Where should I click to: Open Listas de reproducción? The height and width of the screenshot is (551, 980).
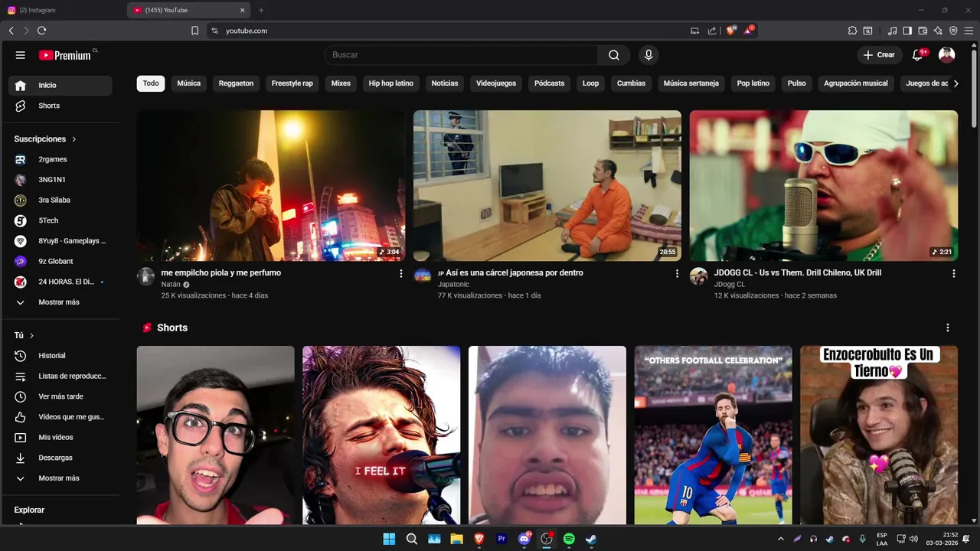coord(60,377)
